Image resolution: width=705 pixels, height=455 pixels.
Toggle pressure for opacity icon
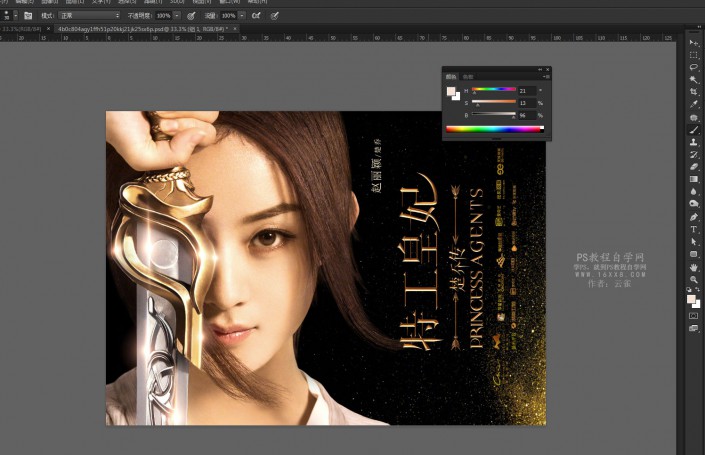tap(191, 16)
